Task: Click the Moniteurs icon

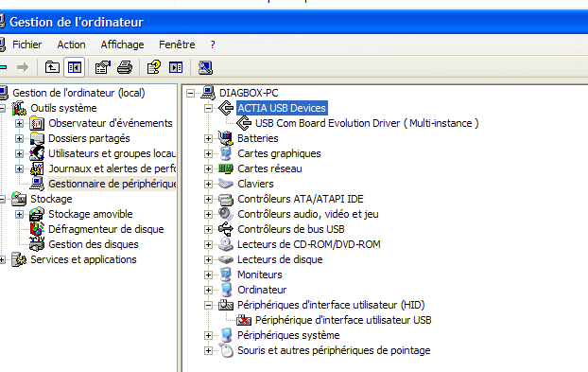Action: 226,275
